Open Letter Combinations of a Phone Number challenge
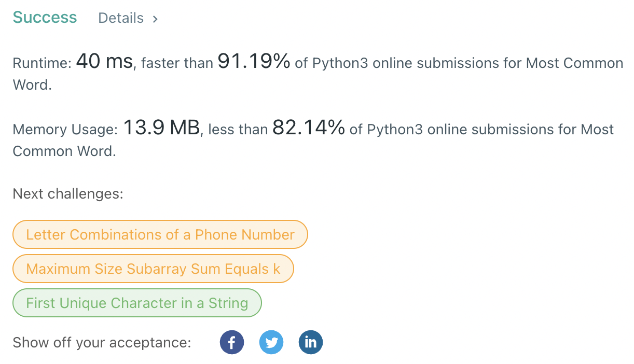Viewport: 634px width, 364px height. [x=160, y=234]
